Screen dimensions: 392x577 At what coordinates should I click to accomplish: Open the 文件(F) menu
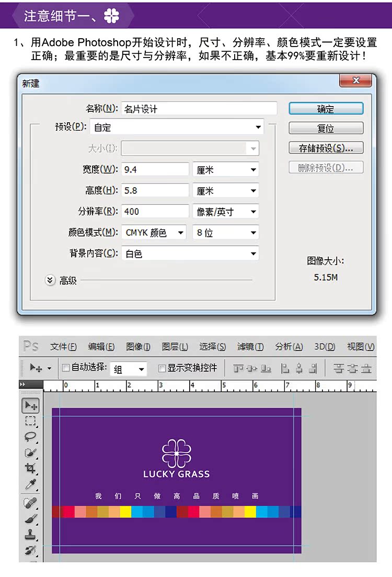coord(63,347)
